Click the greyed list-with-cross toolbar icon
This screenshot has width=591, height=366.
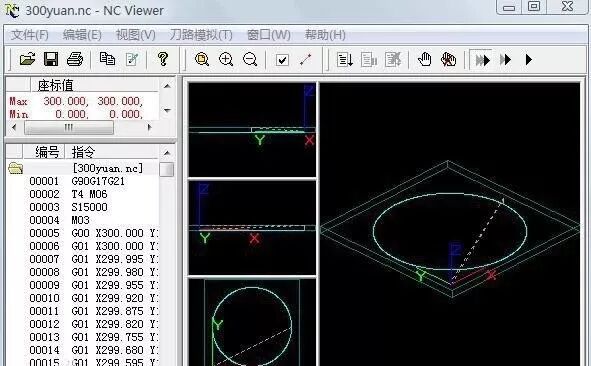click(393, 60)
